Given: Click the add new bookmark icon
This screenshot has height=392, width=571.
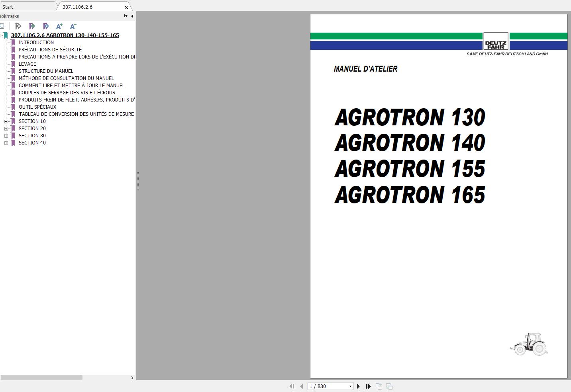Looking at the screenshot, I should point(32,26).
